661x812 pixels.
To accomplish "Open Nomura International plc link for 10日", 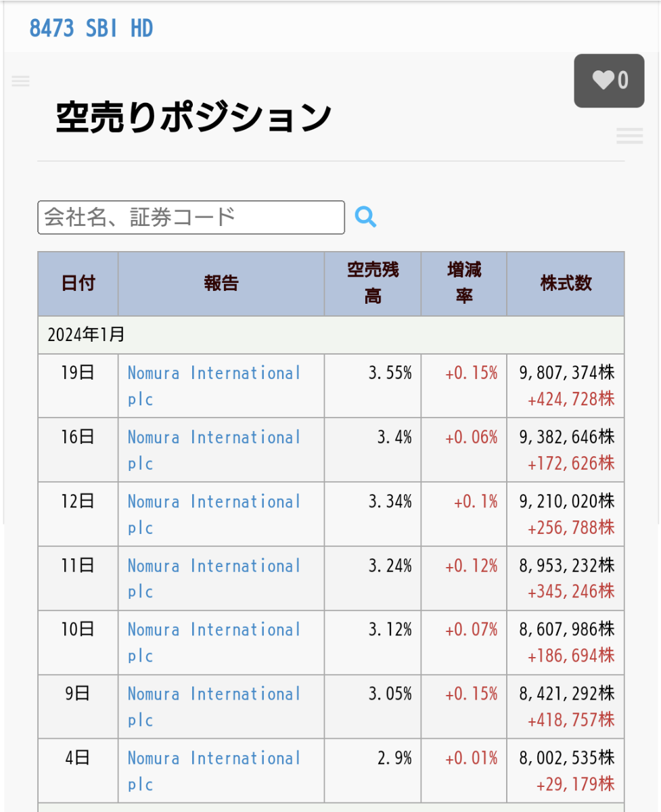I will point(213,630).
